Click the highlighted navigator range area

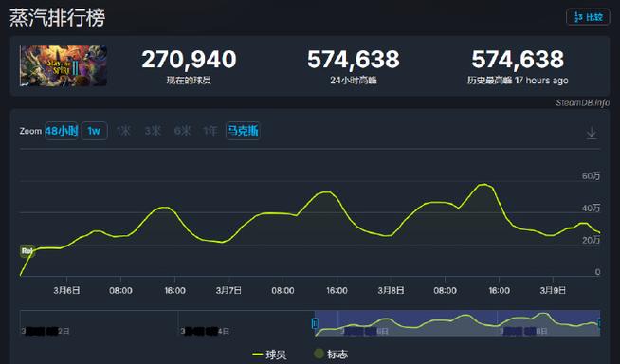458,323
